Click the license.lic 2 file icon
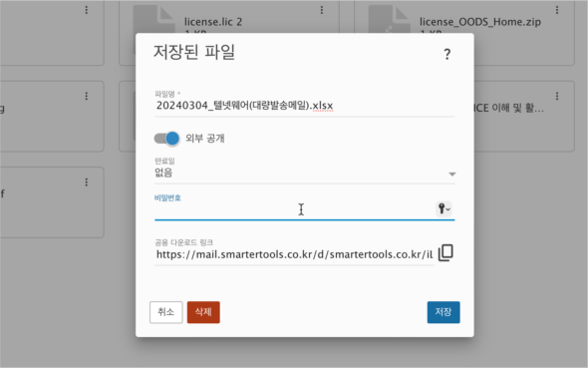 [x=154, y=19]
